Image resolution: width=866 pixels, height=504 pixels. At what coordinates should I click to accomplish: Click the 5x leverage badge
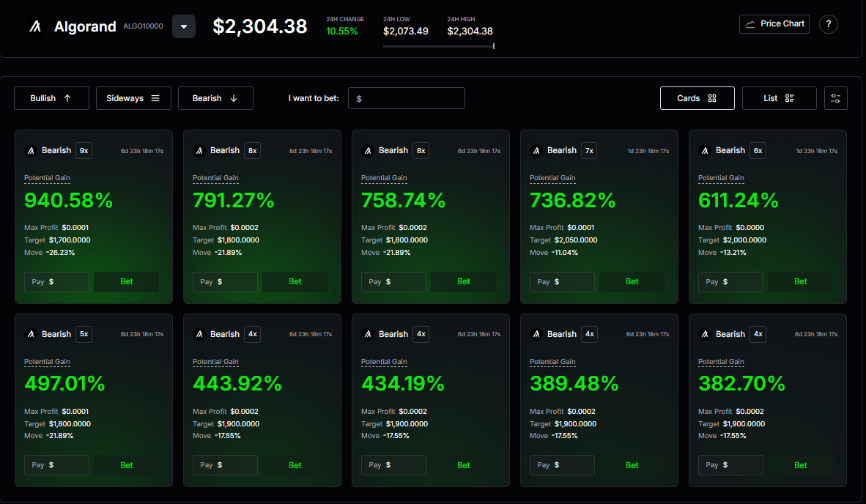(x=84, y=334)
